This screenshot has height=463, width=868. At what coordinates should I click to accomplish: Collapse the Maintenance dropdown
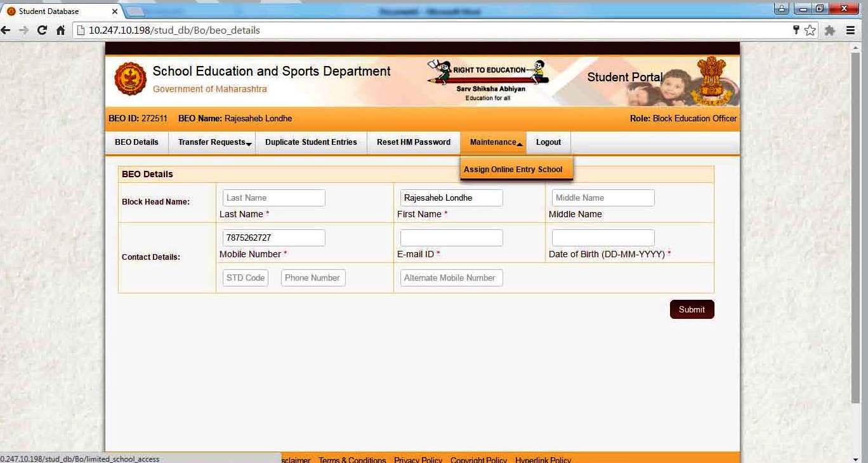pyautogui.click(x=494, y=142)
